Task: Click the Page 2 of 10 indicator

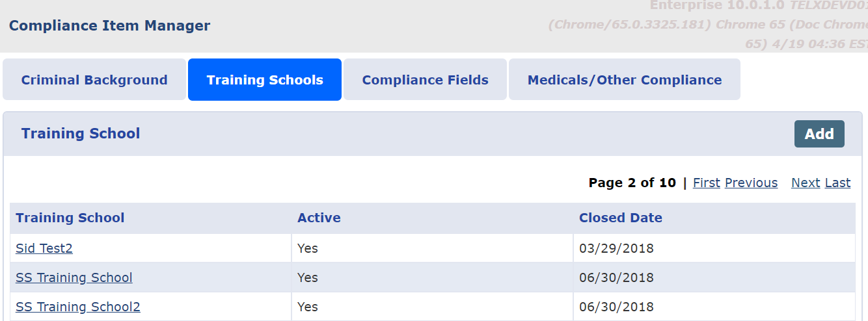Action: [x=632, y=183]
